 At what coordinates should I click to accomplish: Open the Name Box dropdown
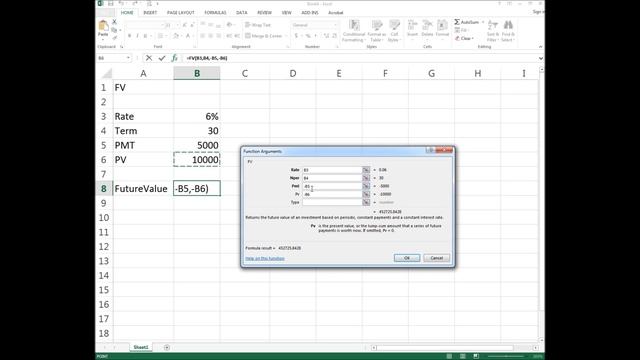pos(128,58)
